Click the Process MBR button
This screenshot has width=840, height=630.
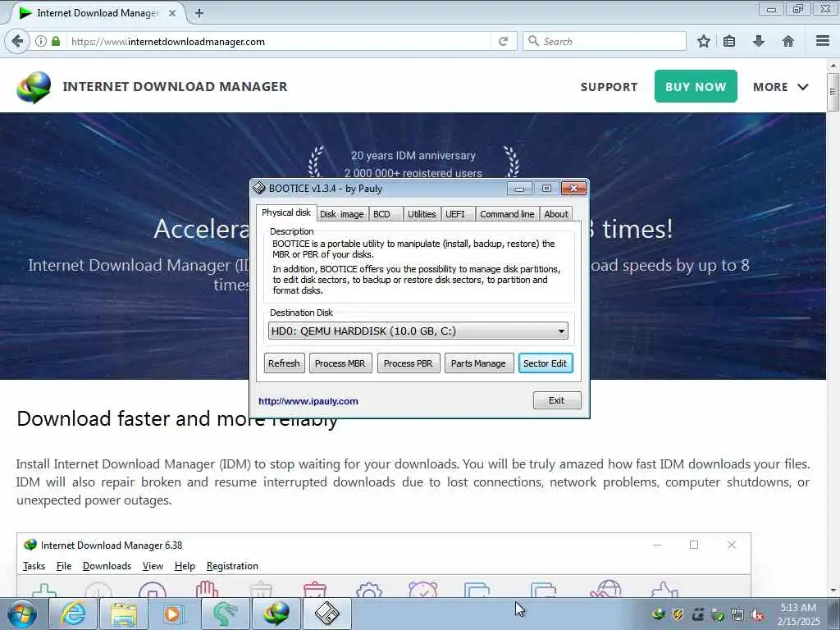click(x=340, y=363)
